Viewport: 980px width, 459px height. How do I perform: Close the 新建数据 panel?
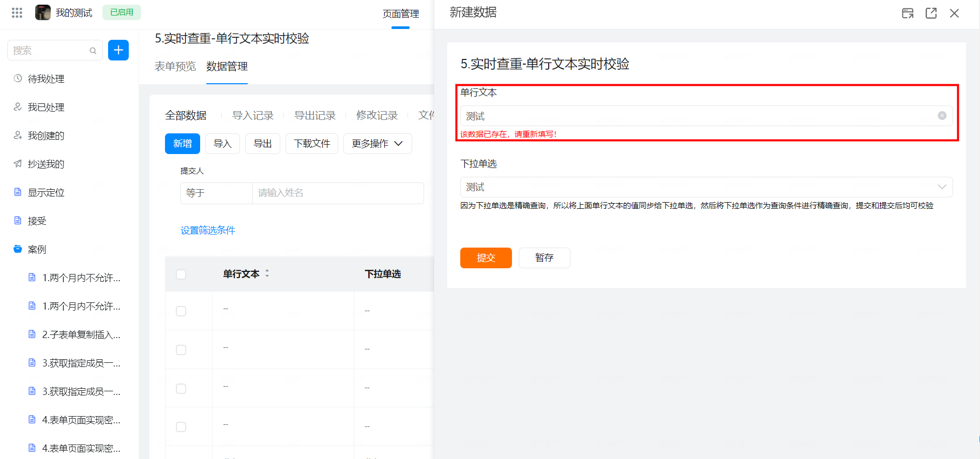tap(954, 13)
